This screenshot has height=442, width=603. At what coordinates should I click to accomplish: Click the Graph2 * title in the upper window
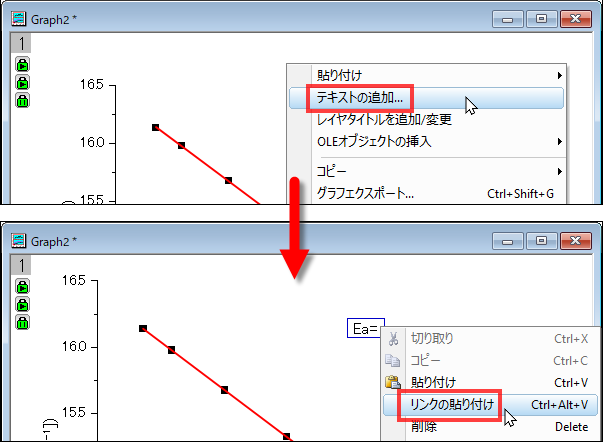pyautogui.click(x=54, y=19)
